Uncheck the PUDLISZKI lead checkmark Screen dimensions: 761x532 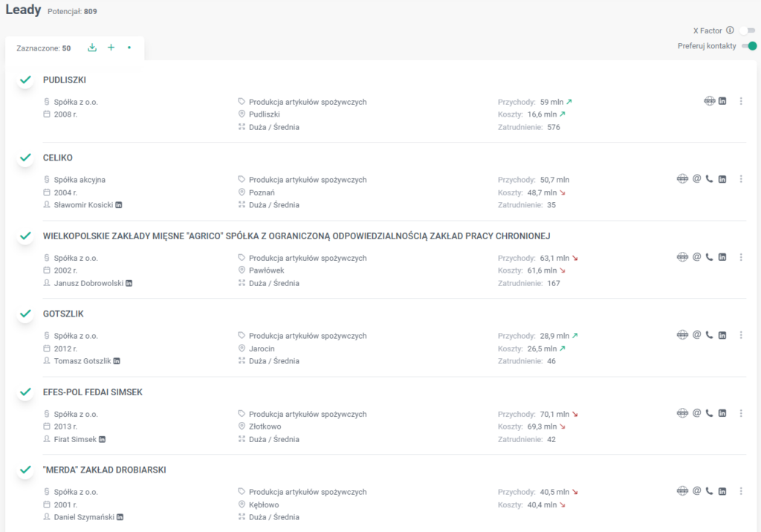(25, 80)
